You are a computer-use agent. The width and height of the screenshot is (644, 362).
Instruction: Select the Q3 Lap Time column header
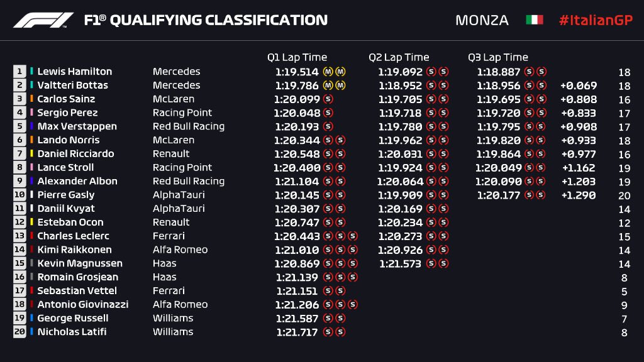pyautogui.click(x=498, y=57)
